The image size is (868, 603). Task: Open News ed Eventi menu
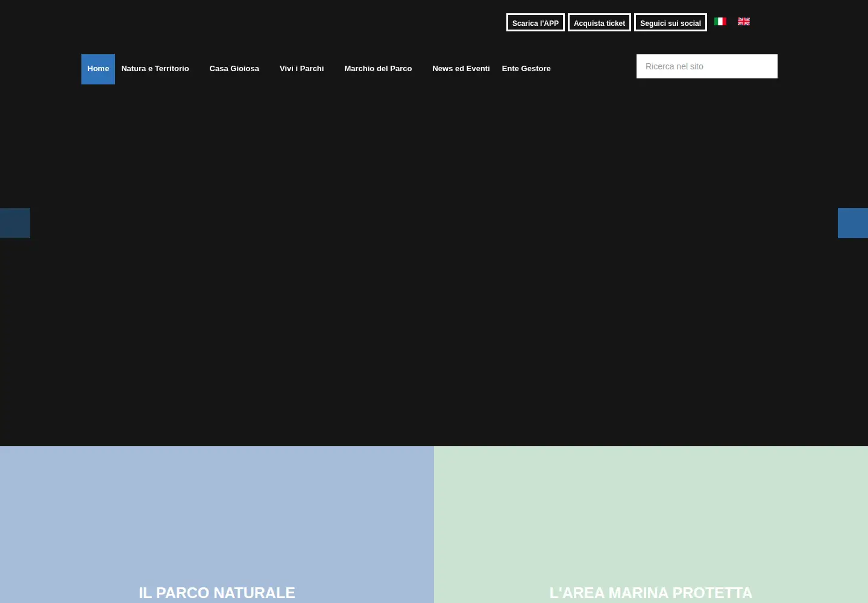(461, 69)
